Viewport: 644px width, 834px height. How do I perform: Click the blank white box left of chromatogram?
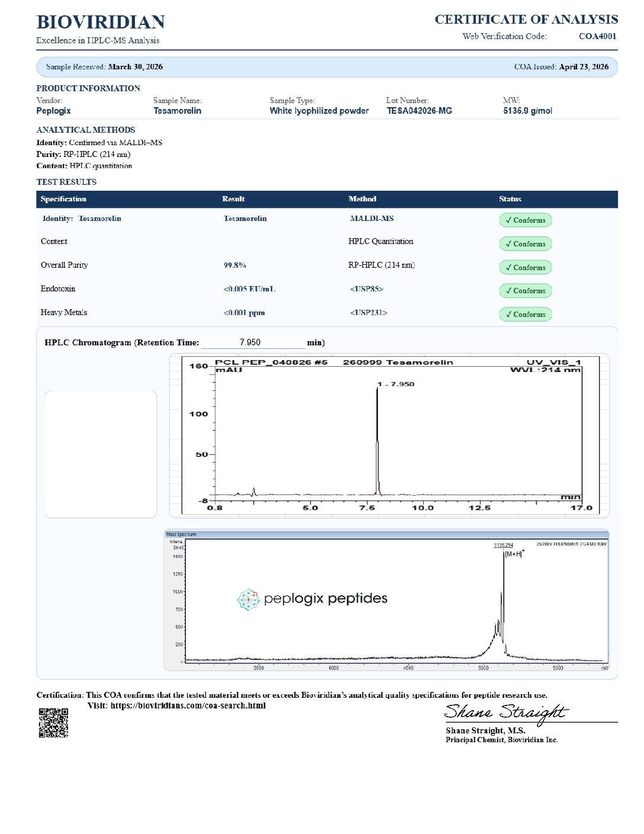[x=101, y=454]
